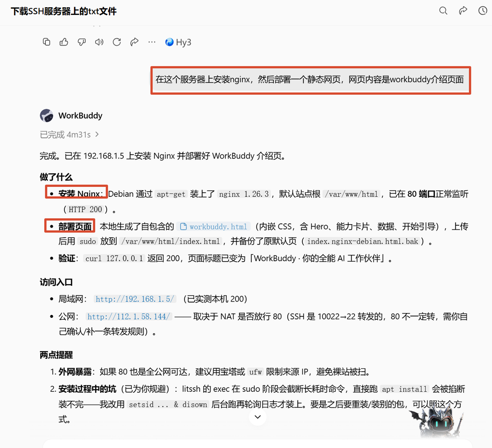
Task: Share the reply using the forward arrow icon
Action: tap(135, 42)
